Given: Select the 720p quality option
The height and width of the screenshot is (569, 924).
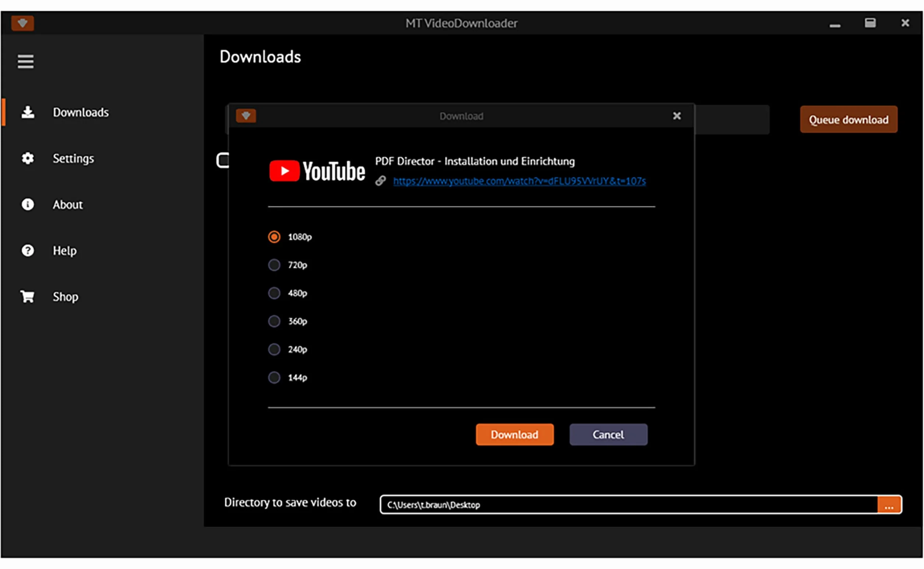Looking at the screenshot, I should (288, 265).
